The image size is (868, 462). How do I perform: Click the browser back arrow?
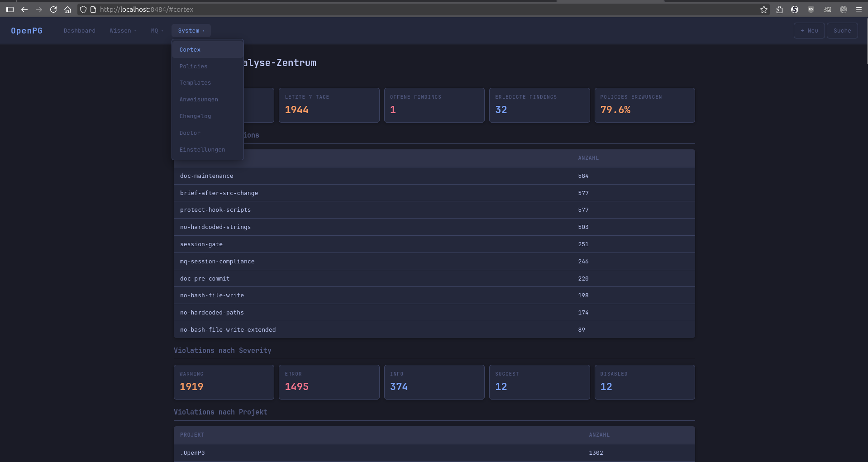(24, 10)
